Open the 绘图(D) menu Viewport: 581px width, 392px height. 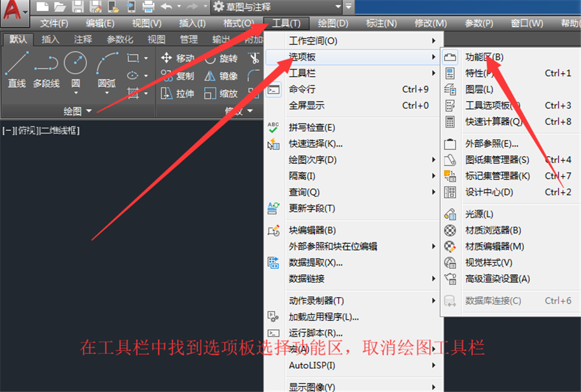(x=333, y=23)
